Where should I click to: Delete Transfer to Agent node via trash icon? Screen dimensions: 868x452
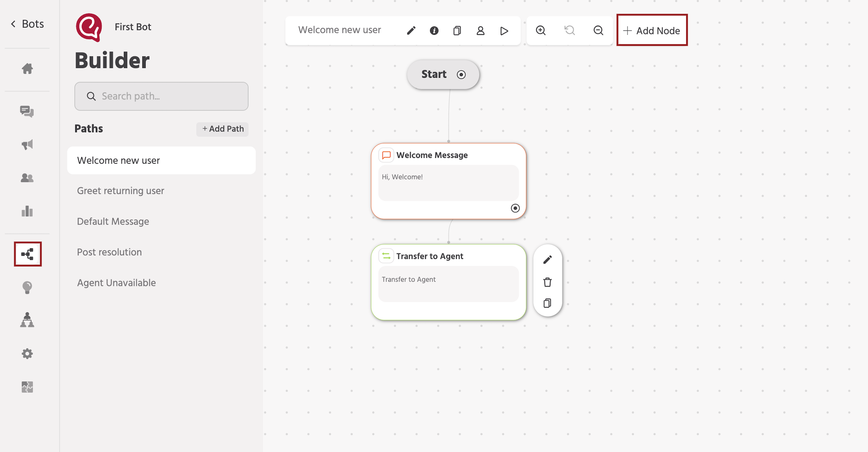click(547, 282)
